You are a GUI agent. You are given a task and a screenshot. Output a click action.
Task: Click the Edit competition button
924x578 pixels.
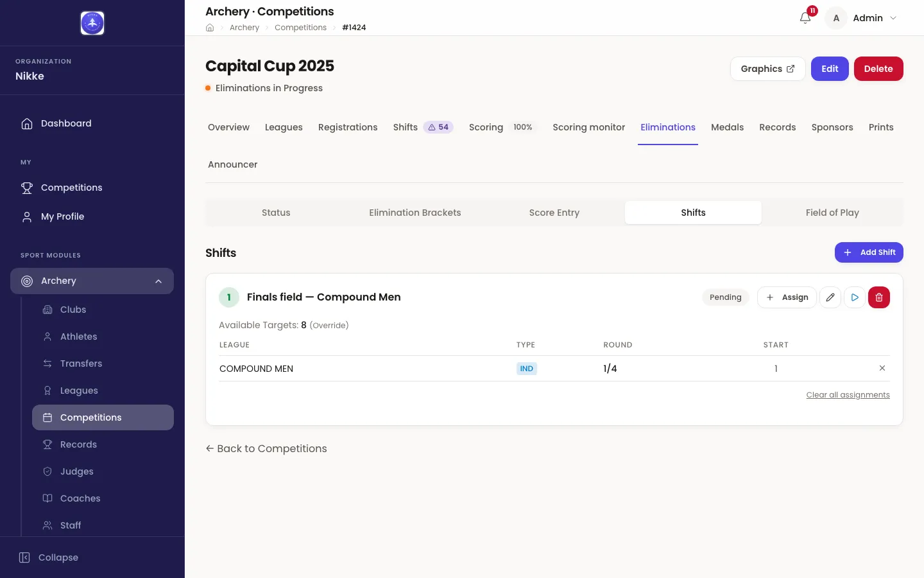pyautogui.click(x=830, y=69)
